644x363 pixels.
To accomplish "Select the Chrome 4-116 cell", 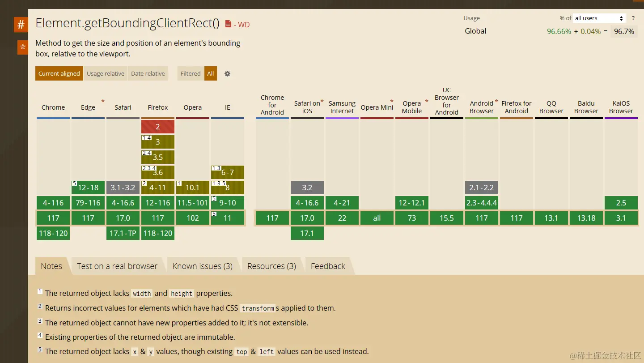I will click(x=53, y=203).
